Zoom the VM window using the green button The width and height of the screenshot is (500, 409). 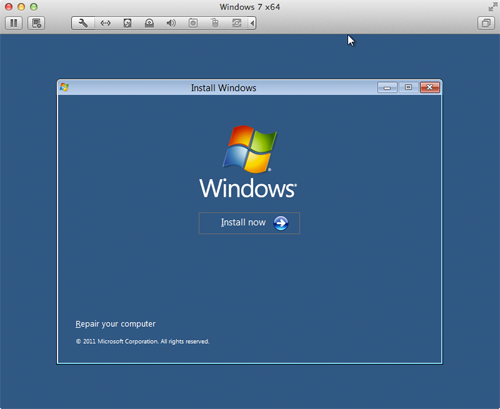(x=34, y=7)
